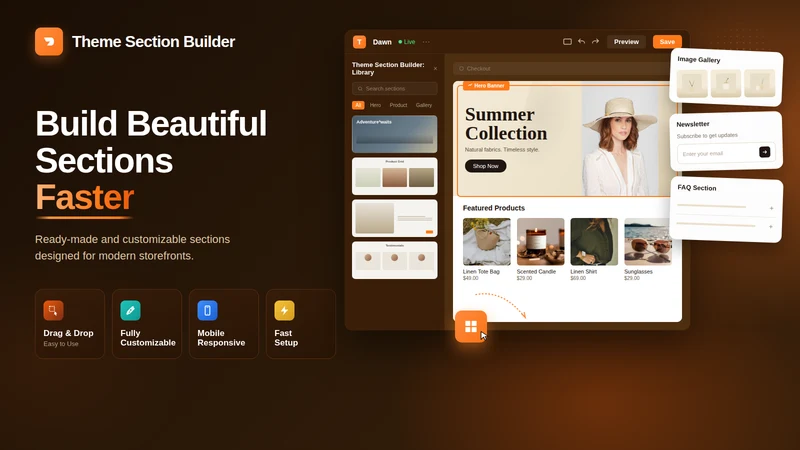
Task: Open the three-dot menu next to Live
Action: click(426, 42)
